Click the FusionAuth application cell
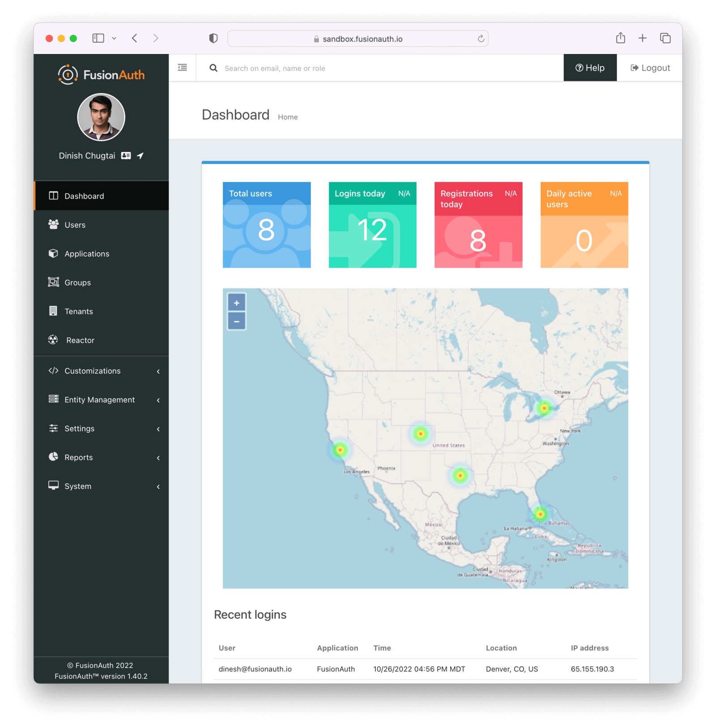Image resolution: width=716 pixels, height=728 pixels. coord(336,669)
